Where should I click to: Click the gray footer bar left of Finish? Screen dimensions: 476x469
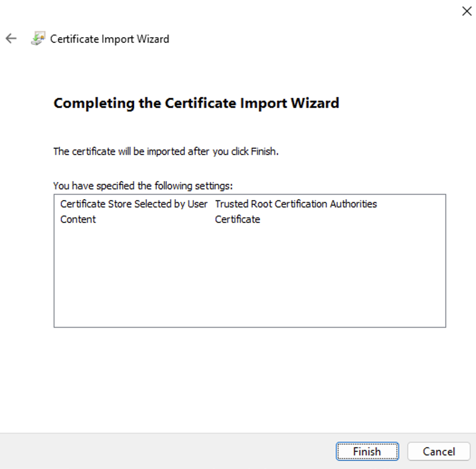(x=167, y=451)
